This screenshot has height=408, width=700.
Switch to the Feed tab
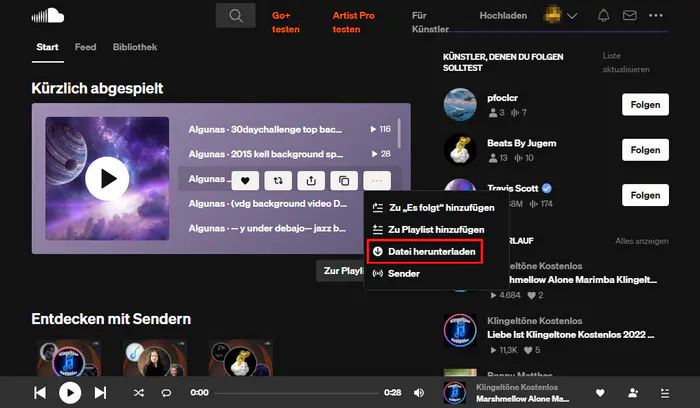(86, 47)
